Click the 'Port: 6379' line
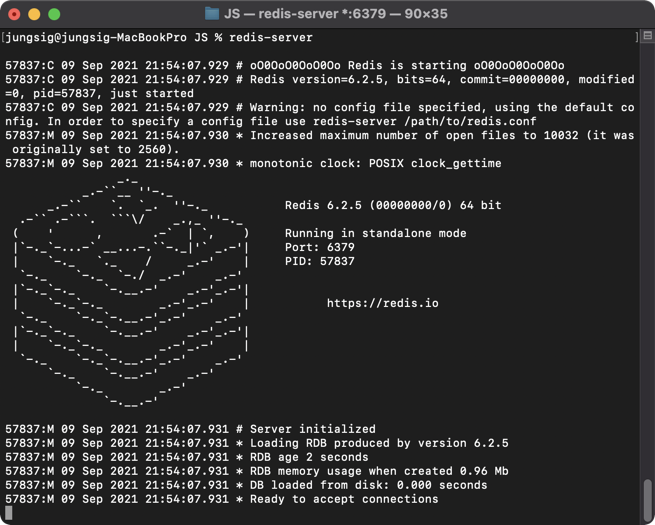Image resolution: width=655 pixels, height=525 pixels. pos(320,247)
